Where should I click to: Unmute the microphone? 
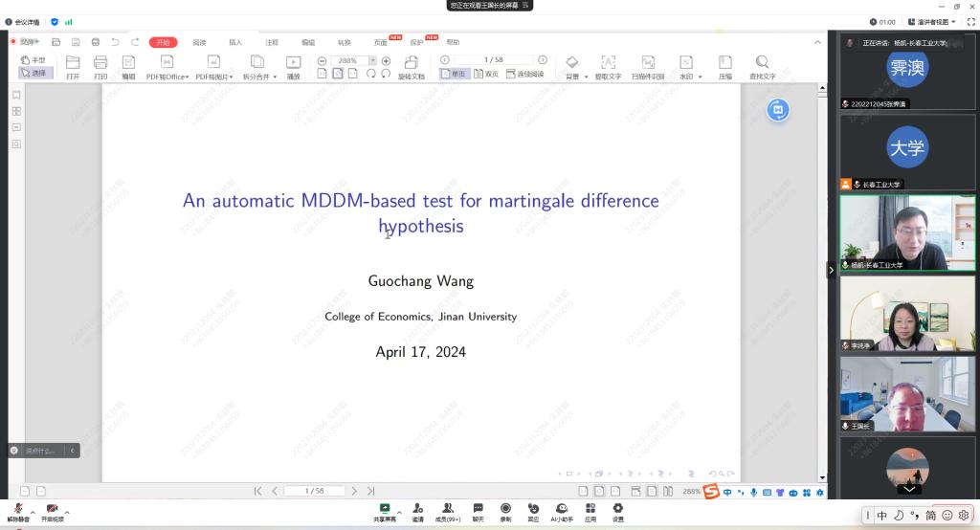(x=18, y=509)
